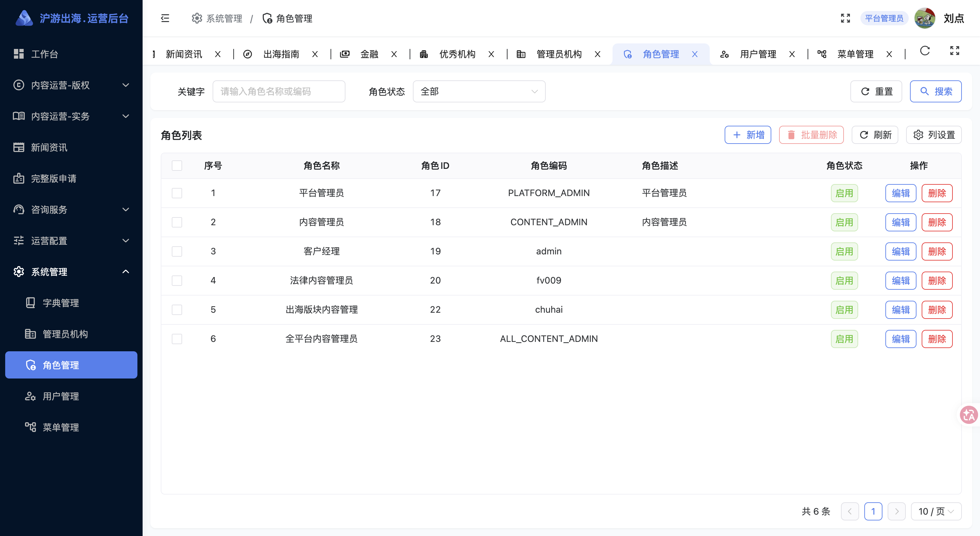Expand the 内容运营-实务 sidebar menu
This screenshot has height=536, width=980.
coord(71,116)
